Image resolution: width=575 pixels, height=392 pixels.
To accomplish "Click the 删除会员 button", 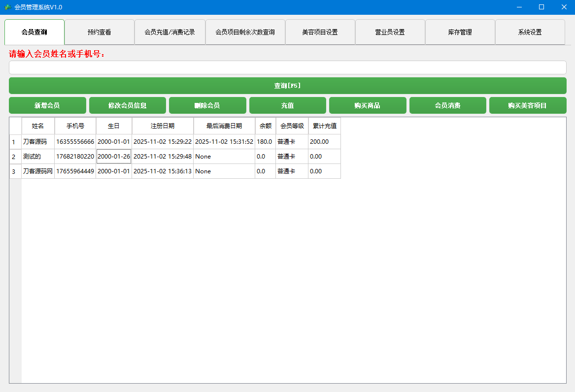I will 207,105.
